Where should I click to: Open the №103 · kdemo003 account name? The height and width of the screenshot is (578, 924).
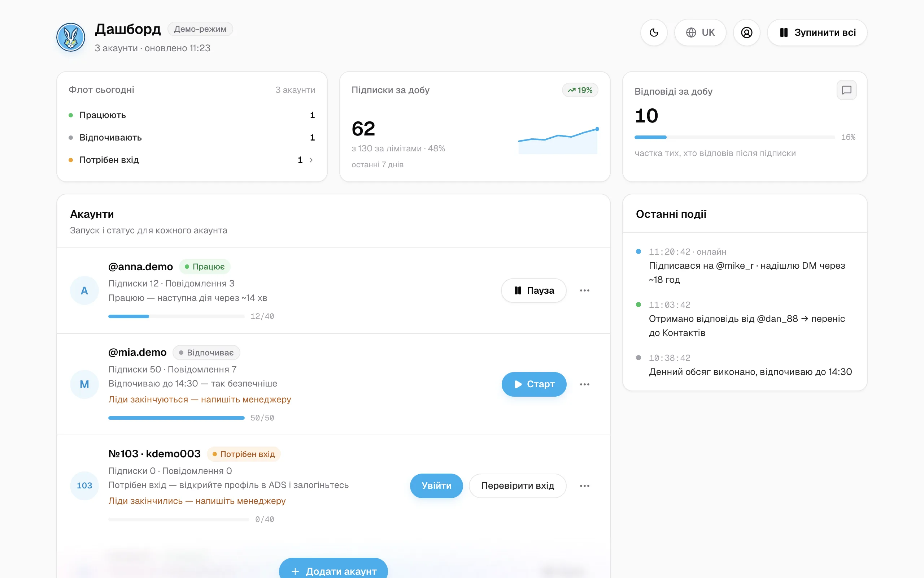click(154, 454)
